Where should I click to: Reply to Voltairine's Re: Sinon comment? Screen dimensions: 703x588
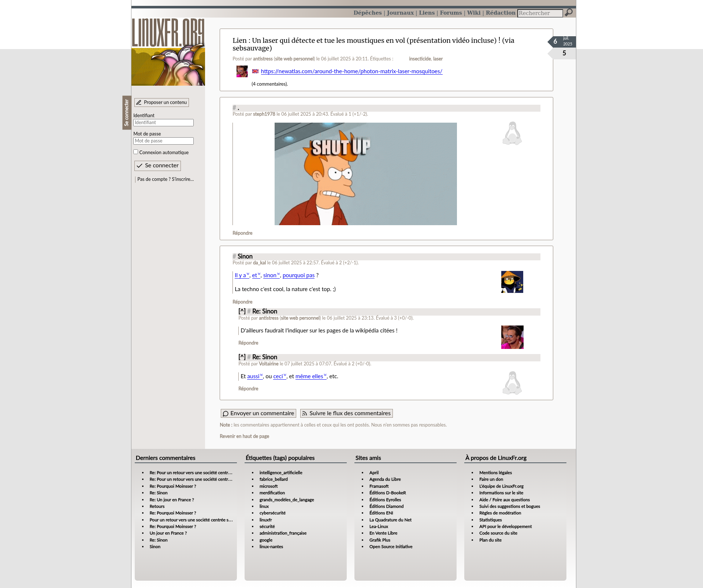click(248, 389)
